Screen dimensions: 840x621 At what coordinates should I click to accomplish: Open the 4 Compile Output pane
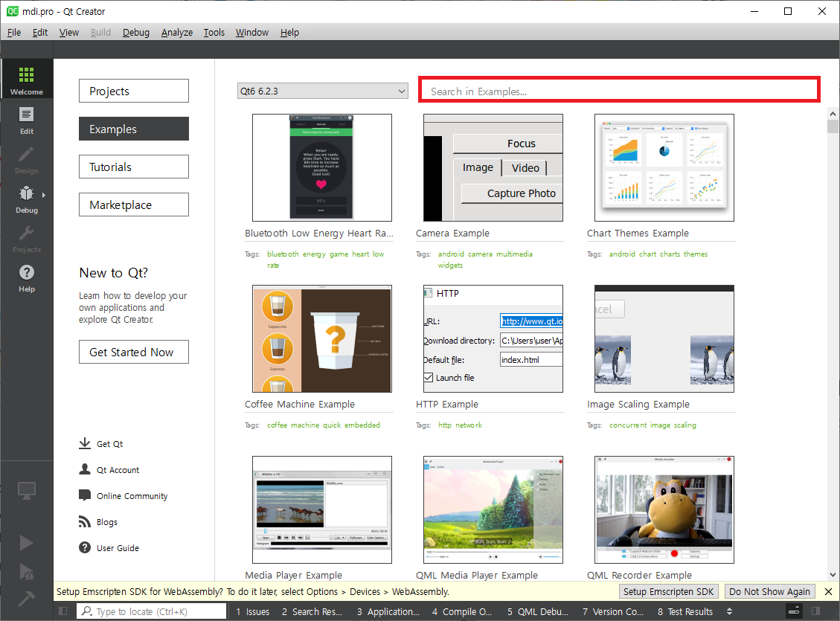(462, 611)
